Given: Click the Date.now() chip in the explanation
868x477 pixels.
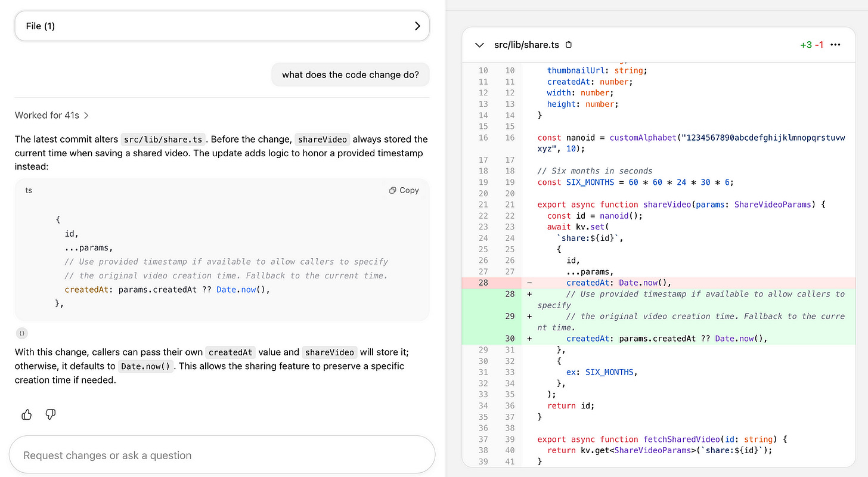Looking at the screenshot, I should pyautogui.click(x=145, y=366).
